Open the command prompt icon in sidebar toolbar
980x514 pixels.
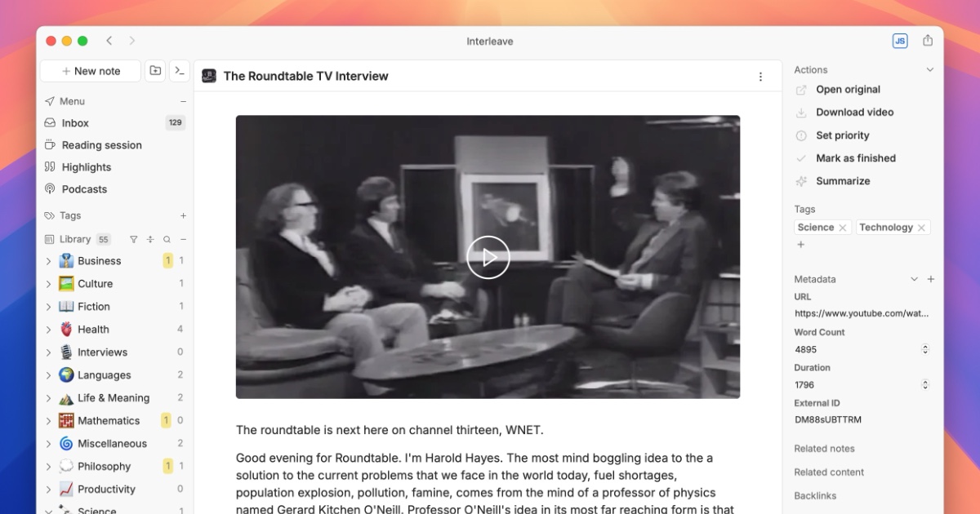pos(180,71)
